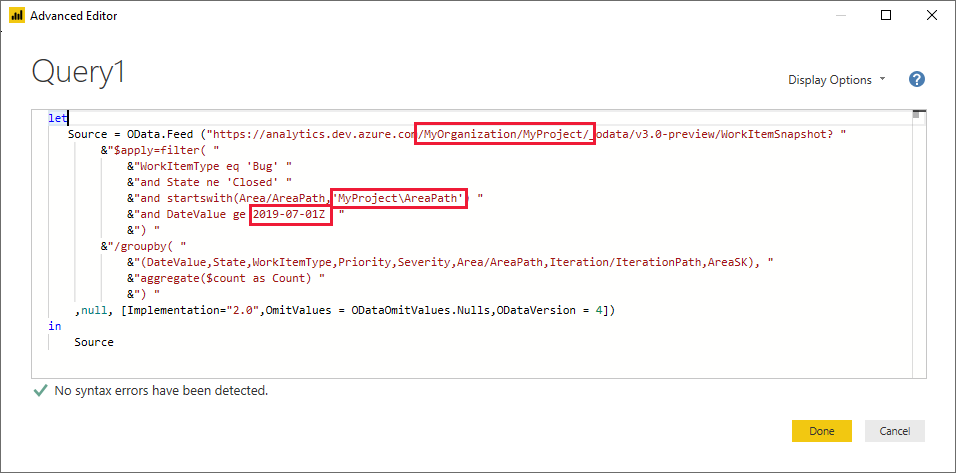Minimize the Advanced Editor window
This screenshot has width=956, height=473.
(x=836, y=15)
